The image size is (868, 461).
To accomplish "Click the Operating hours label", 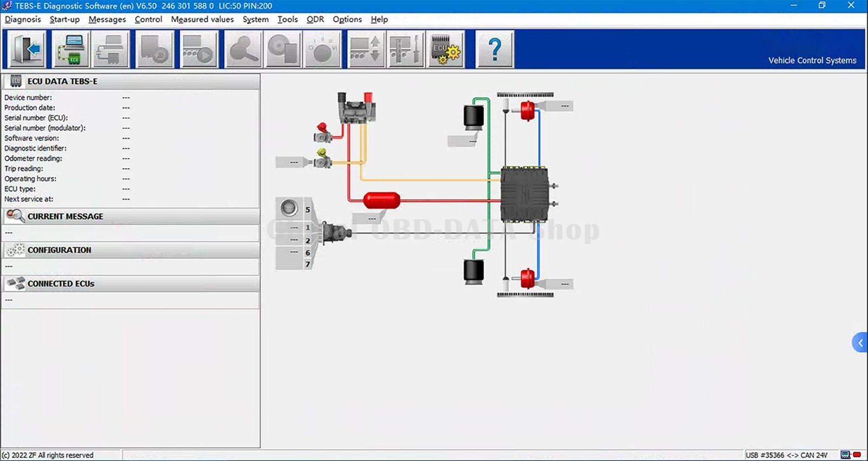I will [x=30, y=178].
